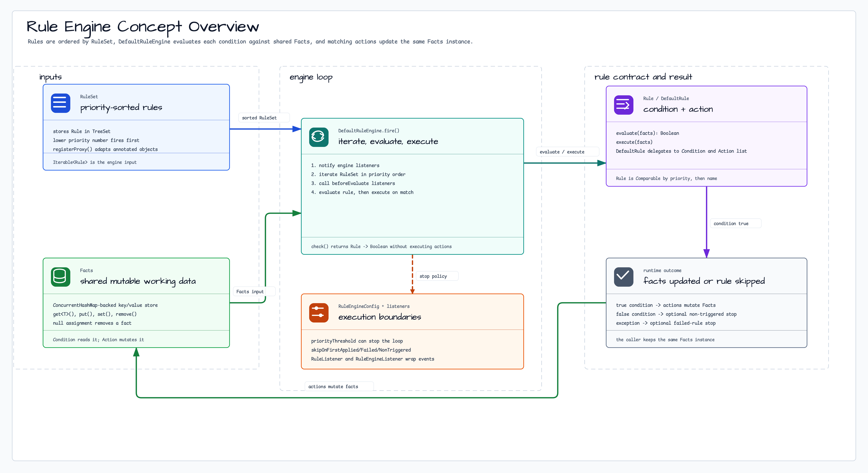Click the 'iterate, evaluate, execute' card title
The height and width of the screenshot is (473, 868).
click(388, 141)
